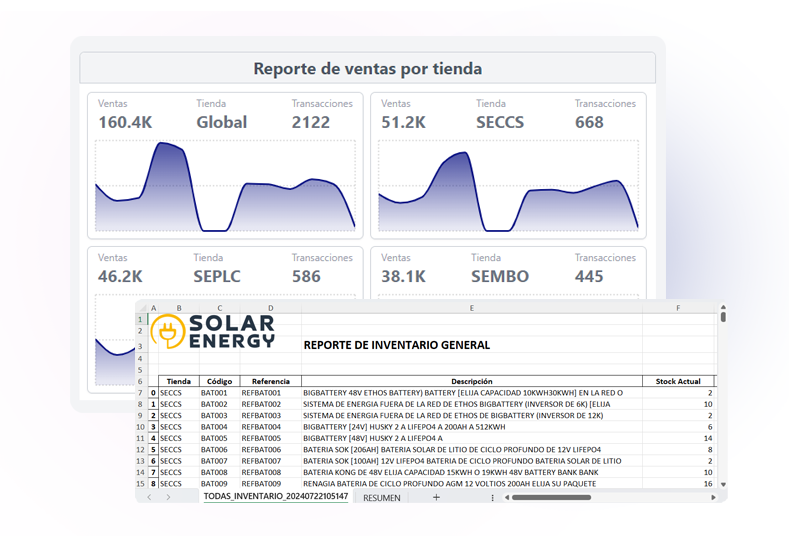Select row 7 header
The height and width of the screenshot is (545, 789).
[x=140, y=393]
